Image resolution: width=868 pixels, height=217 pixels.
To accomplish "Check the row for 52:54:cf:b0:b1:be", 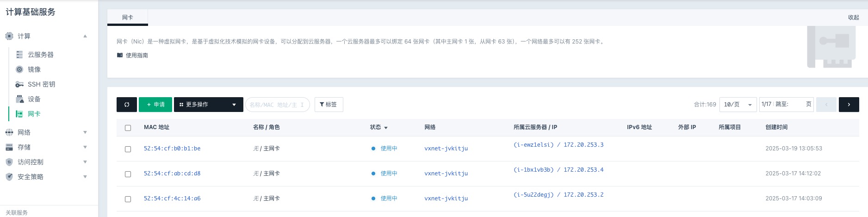I will coord(128,149).
